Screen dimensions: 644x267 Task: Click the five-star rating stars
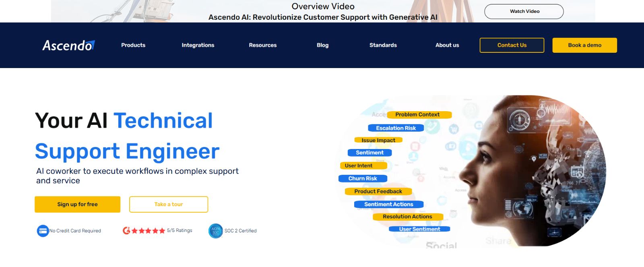tap(148, 231)
